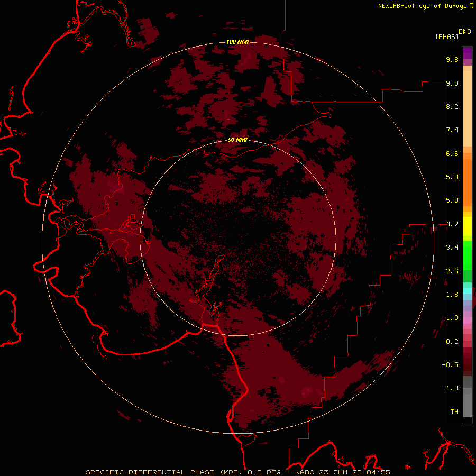Click the DKD label above the color scale

tap(465, 32)
